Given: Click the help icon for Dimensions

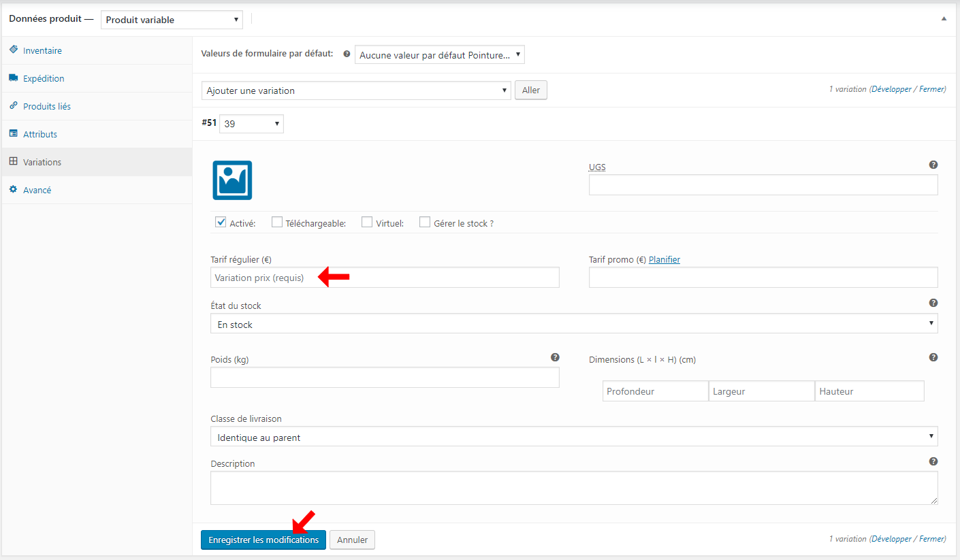Looking at the screenshot, I should coord(933,357).
